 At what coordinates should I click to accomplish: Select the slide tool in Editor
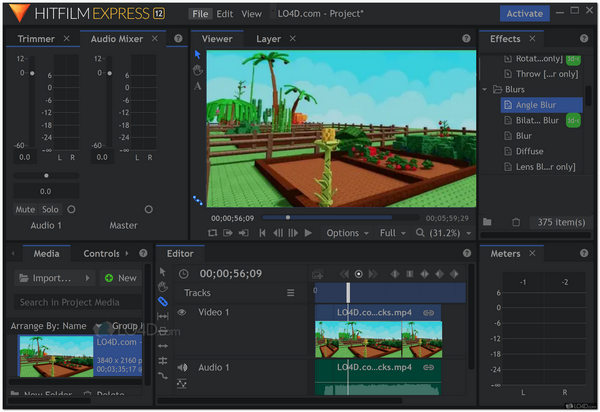coord(163,331)
